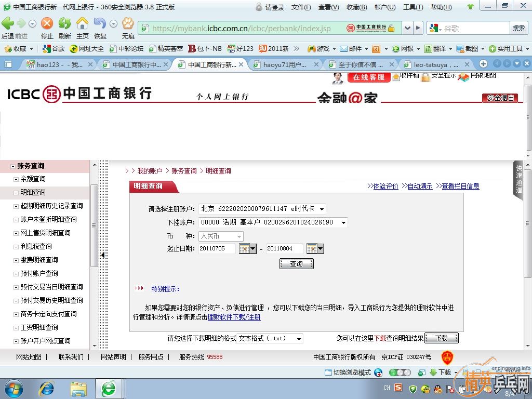Click the go arrow next to address bar
Image resolution: width=532 pixels, height=399 pixels.
coord(418,28)
